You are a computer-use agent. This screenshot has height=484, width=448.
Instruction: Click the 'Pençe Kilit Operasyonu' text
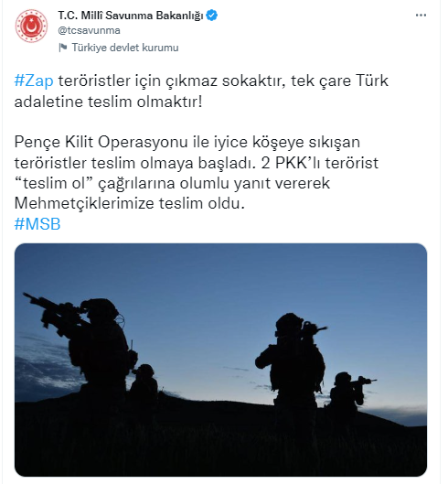point(101,143)
